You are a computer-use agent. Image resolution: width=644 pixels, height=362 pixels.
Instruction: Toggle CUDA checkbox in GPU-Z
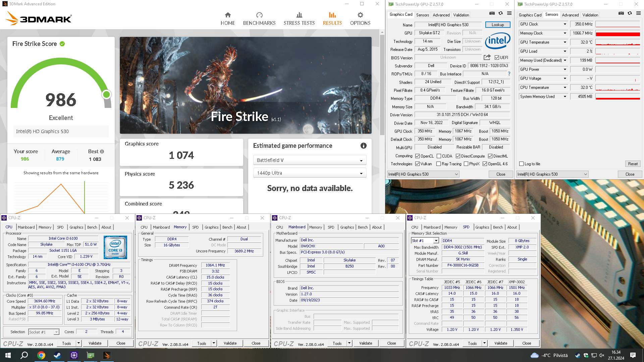pyautogui.click(x=439, y=156)
